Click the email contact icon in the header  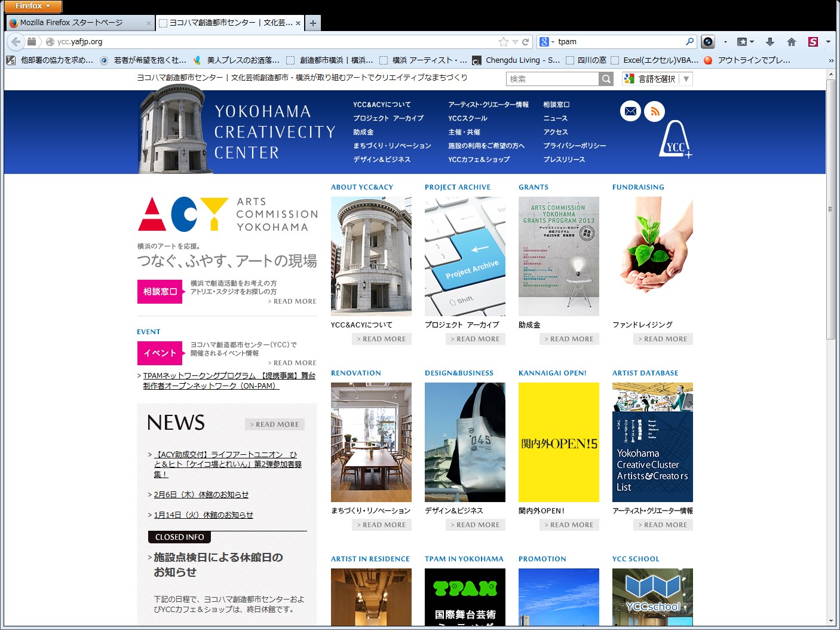(x=630, y=111)
